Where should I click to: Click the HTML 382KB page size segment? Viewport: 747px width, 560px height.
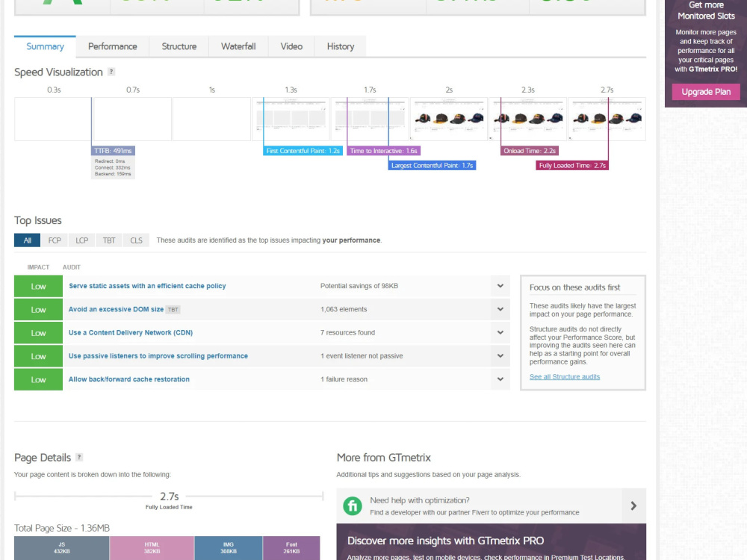pyautogui.click(x=152, y=548)
